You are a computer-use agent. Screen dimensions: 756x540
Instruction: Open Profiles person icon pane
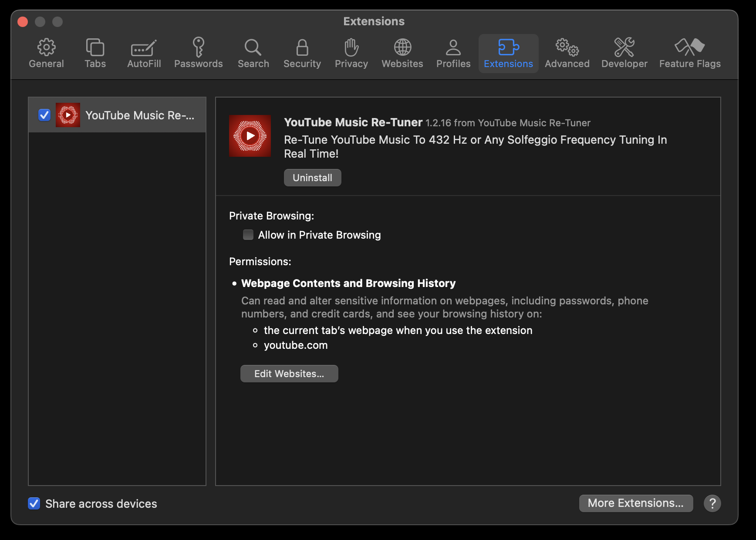(453, 48)
